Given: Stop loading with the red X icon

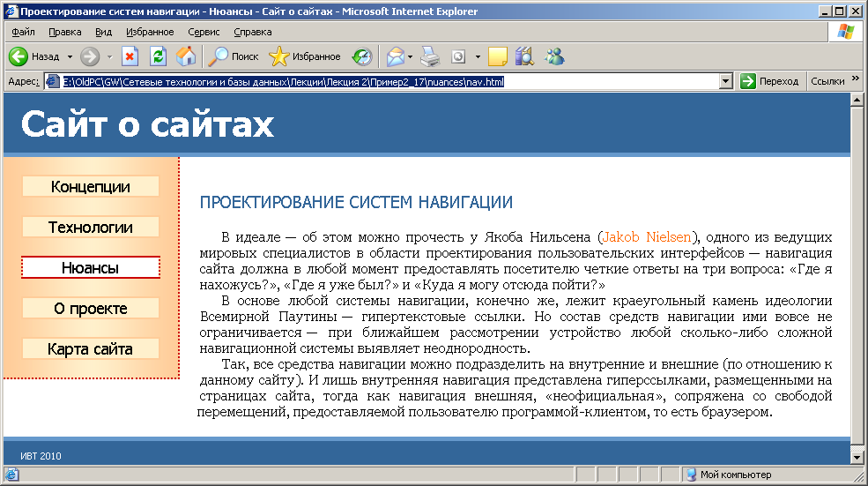Looking at the screenshot, I should coord(130,56).
